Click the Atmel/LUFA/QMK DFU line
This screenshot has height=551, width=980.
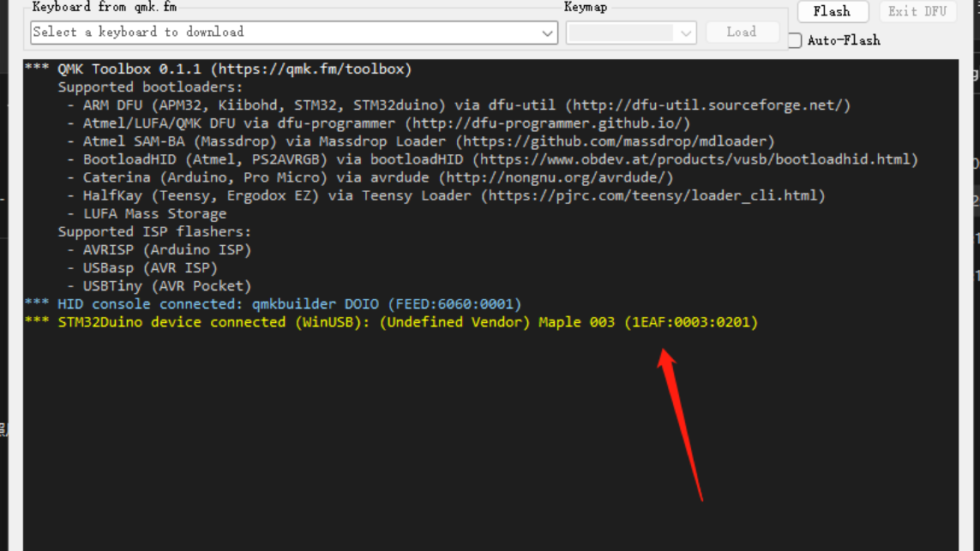click(379, 123)
